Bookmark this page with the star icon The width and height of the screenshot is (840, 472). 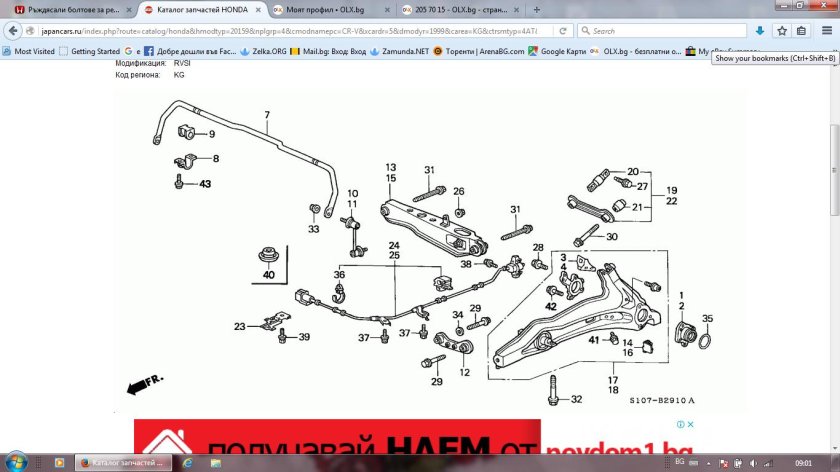coord(781,31)
